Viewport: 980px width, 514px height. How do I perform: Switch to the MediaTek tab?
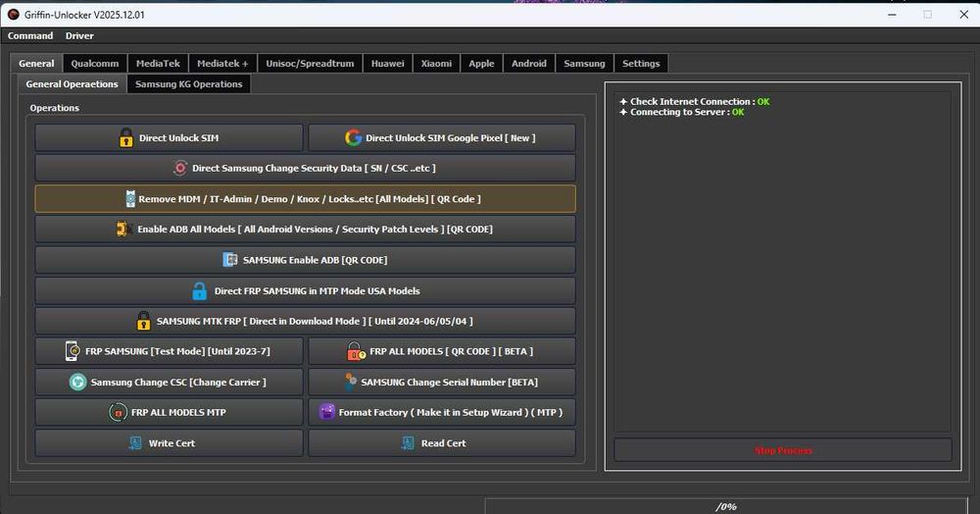(158, 63)
